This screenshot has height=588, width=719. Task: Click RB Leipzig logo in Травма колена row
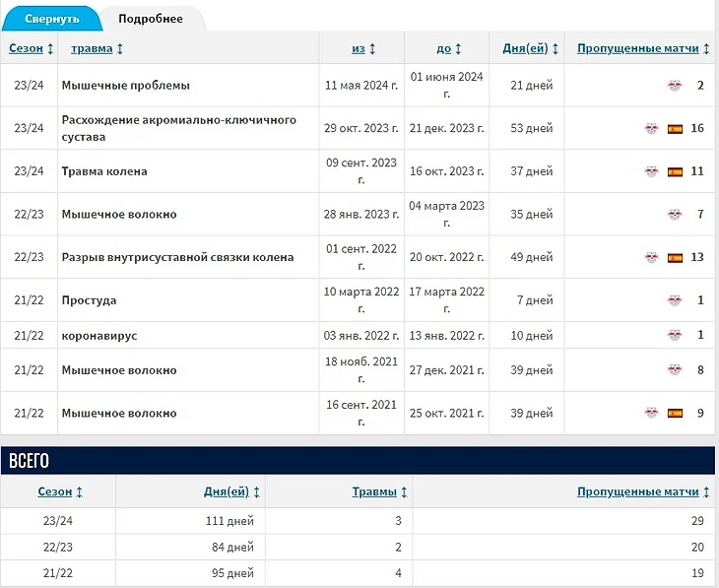[652, 171]
